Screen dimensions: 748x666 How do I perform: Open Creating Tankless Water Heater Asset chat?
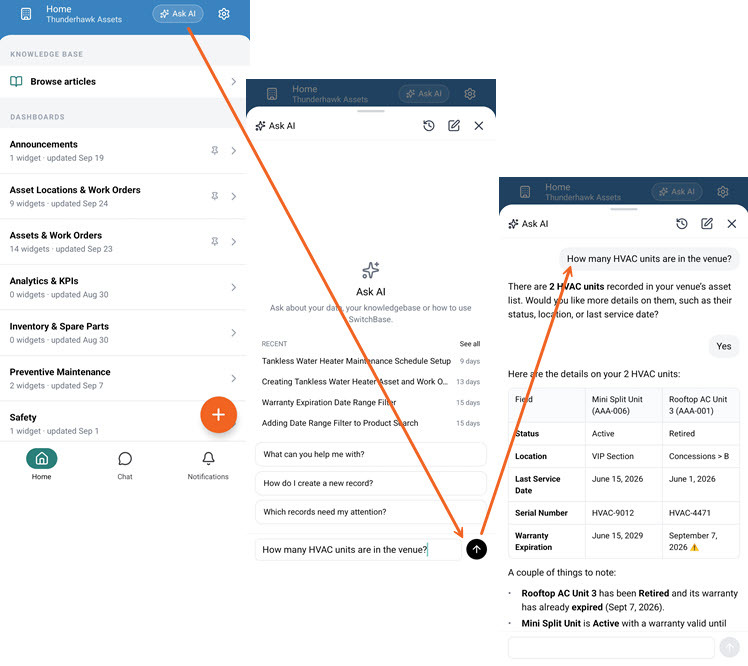click(x=371, y=382)
